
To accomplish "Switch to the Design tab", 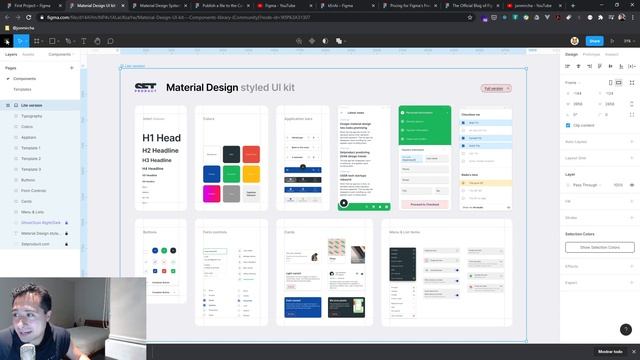I will pyautogui.click(x=571, y=54).
